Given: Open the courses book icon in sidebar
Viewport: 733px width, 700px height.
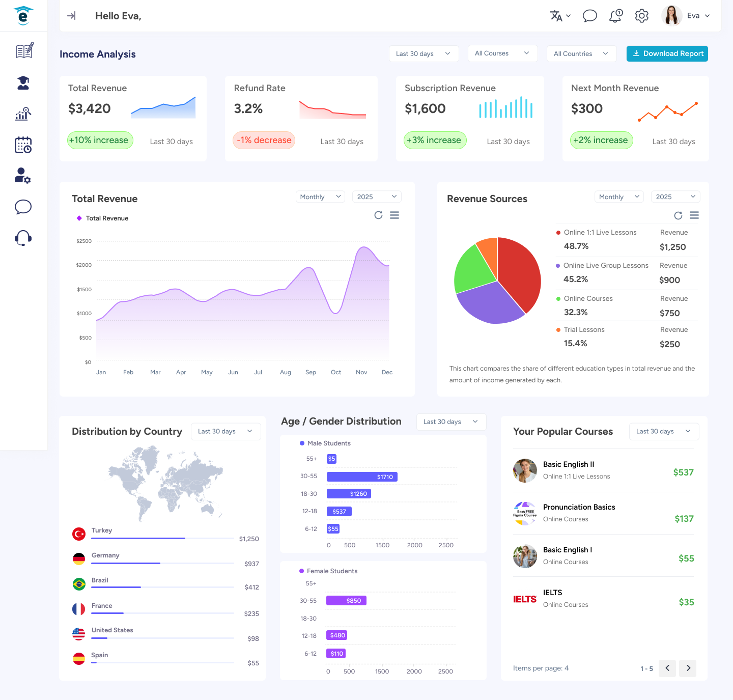Looking at the screenshot, I should click(23, 50).
